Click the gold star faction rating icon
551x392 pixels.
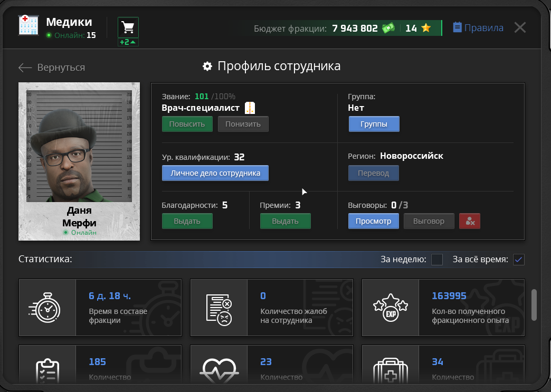(426, 28)
